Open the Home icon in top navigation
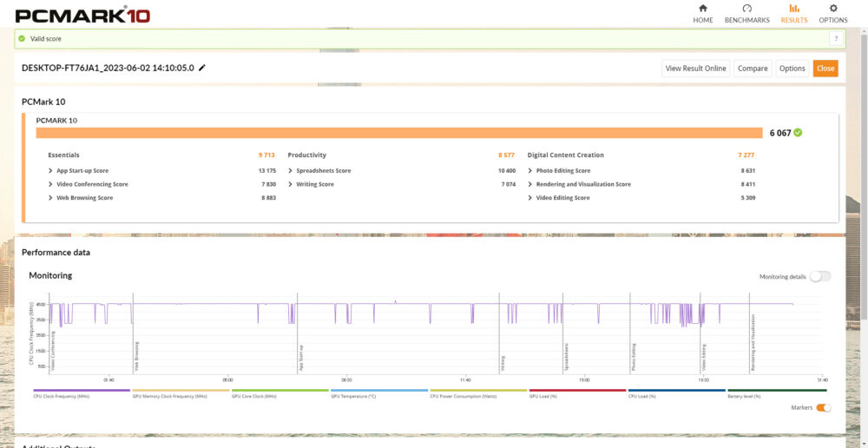Image resolution: width=868 pixels, height=448 pixels. tap(702, 9)
